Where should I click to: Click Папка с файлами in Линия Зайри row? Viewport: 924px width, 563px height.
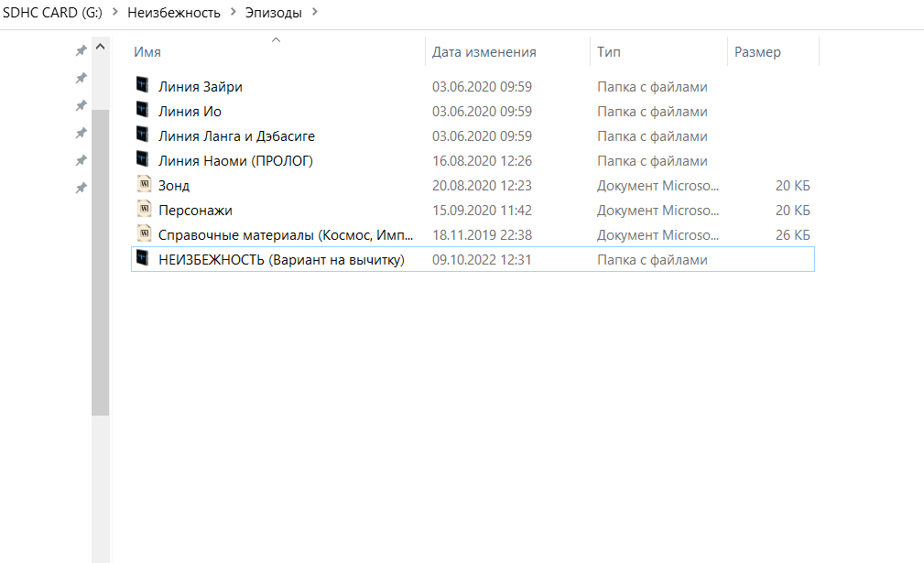[x=652, y=87]
